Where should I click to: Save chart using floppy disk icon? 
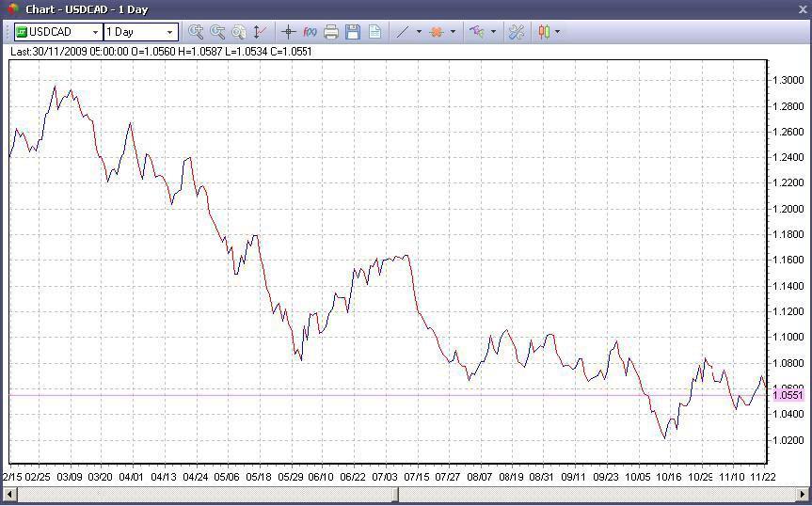pyautogui.click(x=353, y=32)
